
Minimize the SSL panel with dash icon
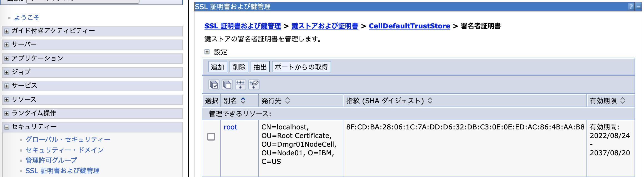point(638,7)
